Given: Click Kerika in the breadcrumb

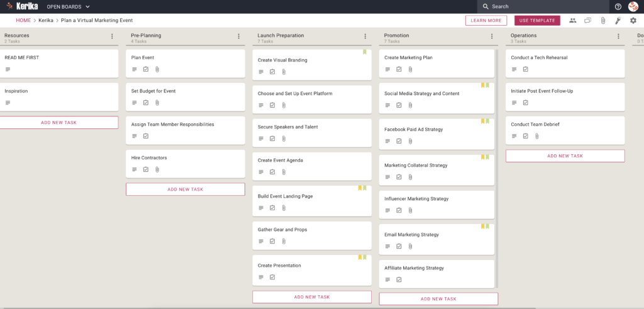Looking at the screenshot, I should [46, 20].
